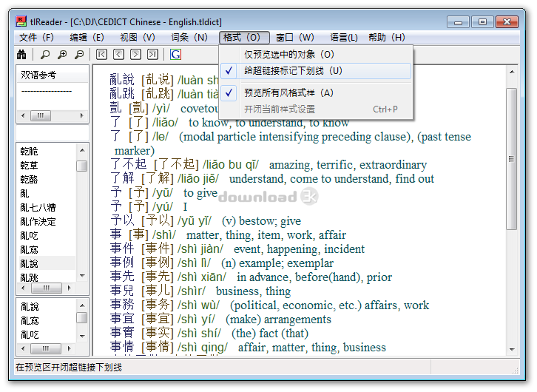Screen dimensions: 537x392
Task: Select 亂吃 in the middle word list
Action: (29, 235)
